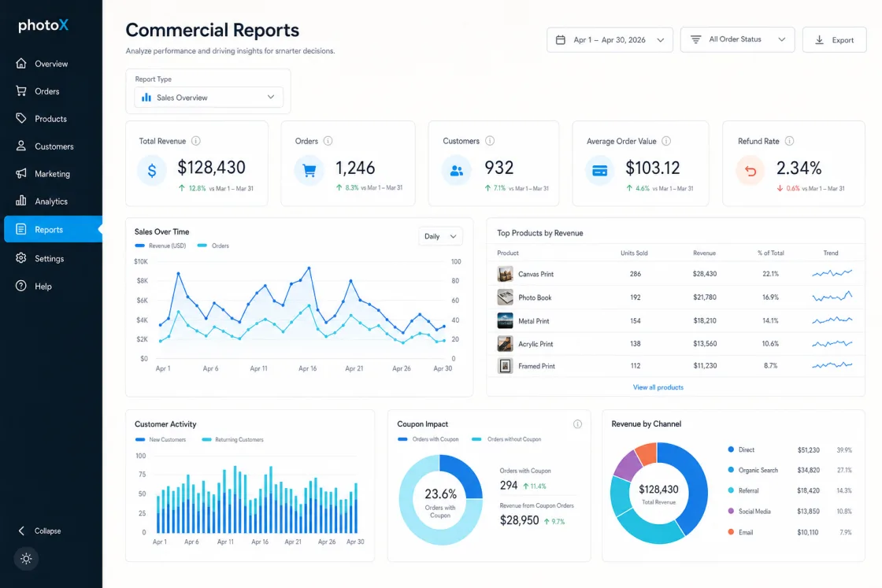The height and width of the screenshot is (588, 882).
Task: Open the All Order Status filter dropdown
Action: tap(737, 39)
